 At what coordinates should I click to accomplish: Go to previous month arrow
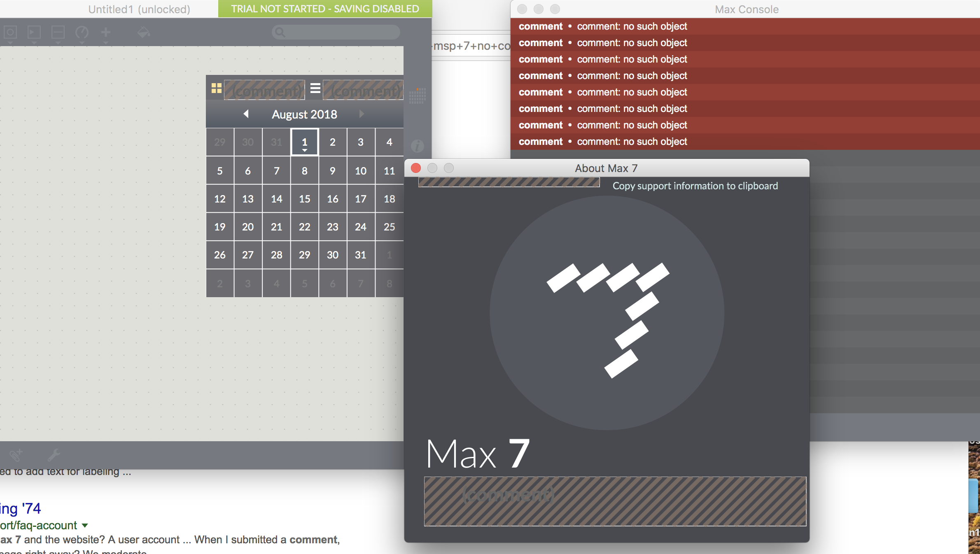point(246,114)
